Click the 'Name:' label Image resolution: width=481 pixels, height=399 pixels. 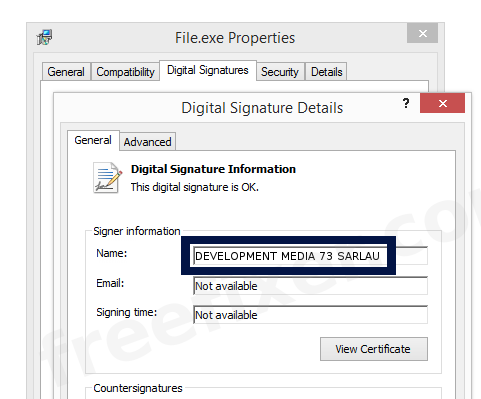112,253
